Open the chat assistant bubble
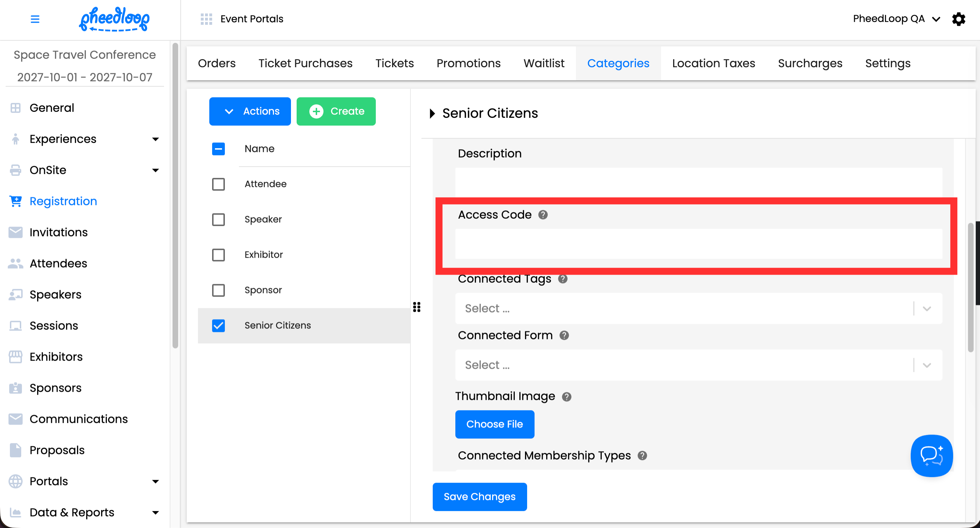Image resolution: width=980 pixels, height=528 pixels. click(x=931, y=455)
